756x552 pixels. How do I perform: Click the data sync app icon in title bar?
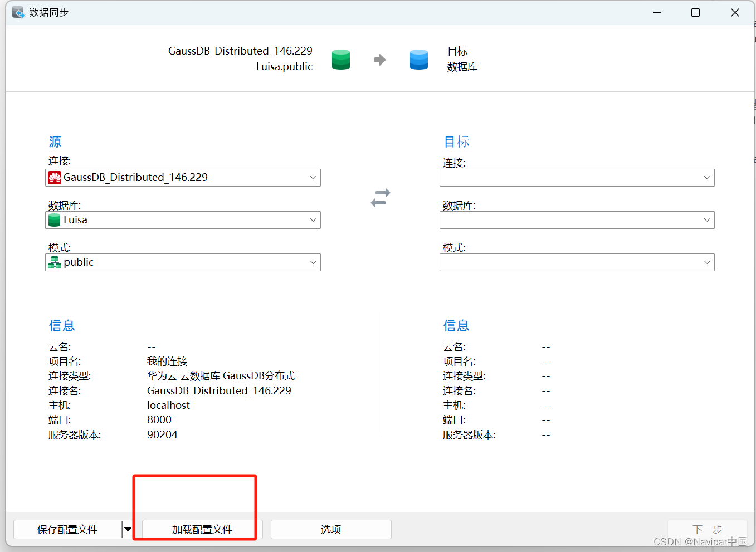(x=18, y=12)
